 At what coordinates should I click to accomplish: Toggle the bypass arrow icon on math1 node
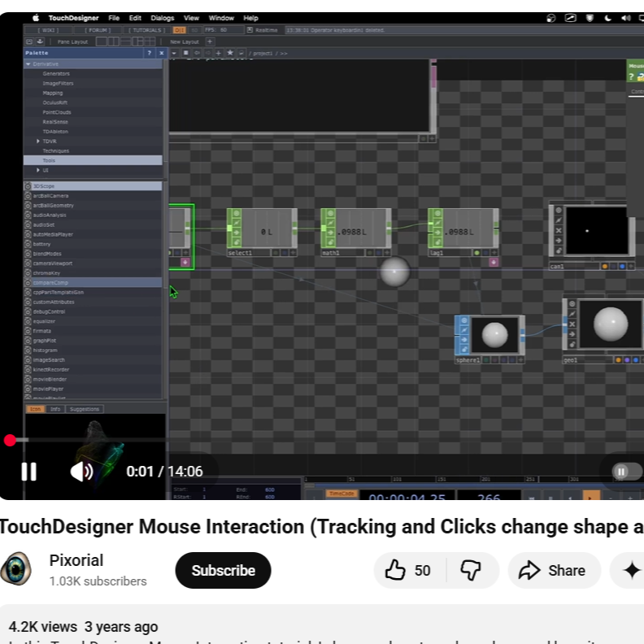tap(330, 233)
